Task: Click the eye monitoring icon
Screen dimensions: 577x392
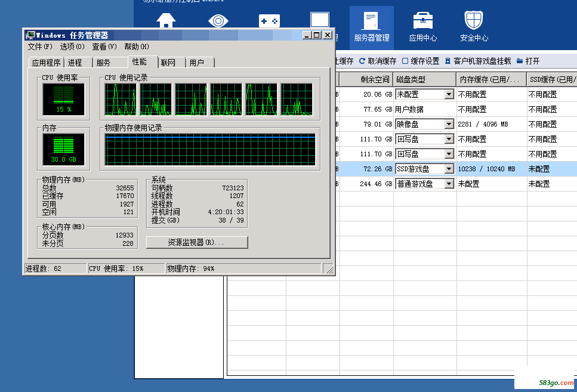Action: [x=218, y=21]
